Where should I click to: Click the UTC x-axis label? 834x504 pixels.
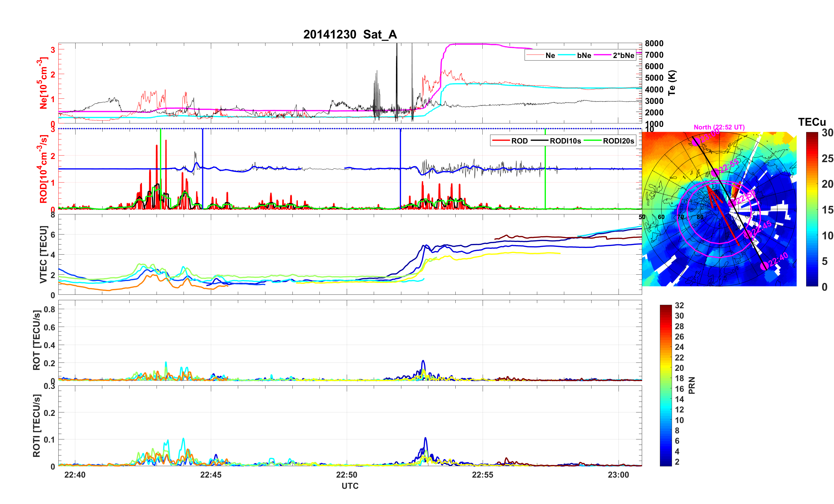pyautogui.click(x=350, y=486)
